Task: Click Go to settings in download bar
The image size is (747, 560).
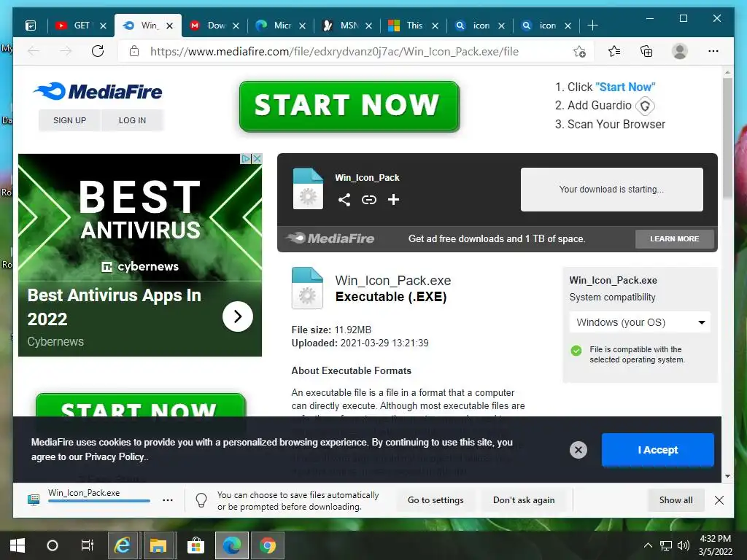Action: [x=436, y=500]
